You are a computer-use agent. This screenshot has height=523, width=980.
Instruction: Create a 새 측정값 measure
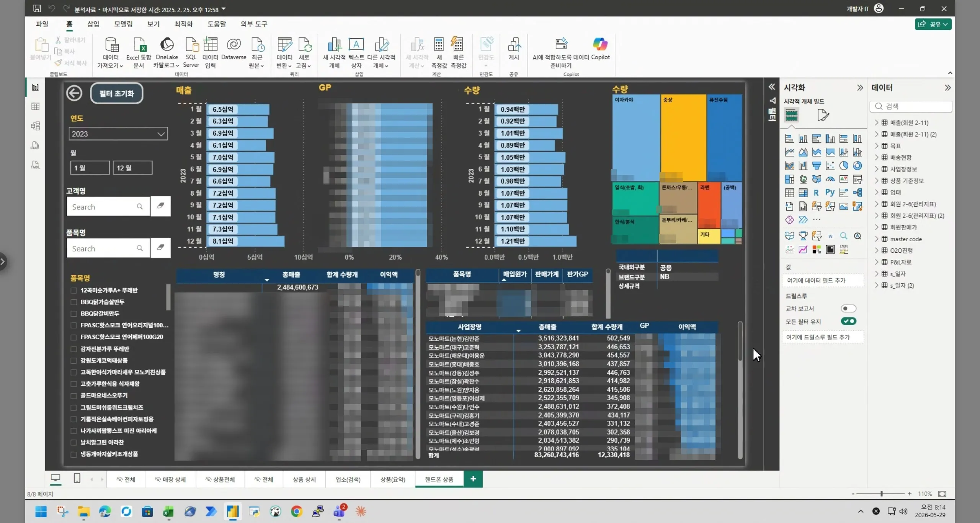(x=439, y=52)
